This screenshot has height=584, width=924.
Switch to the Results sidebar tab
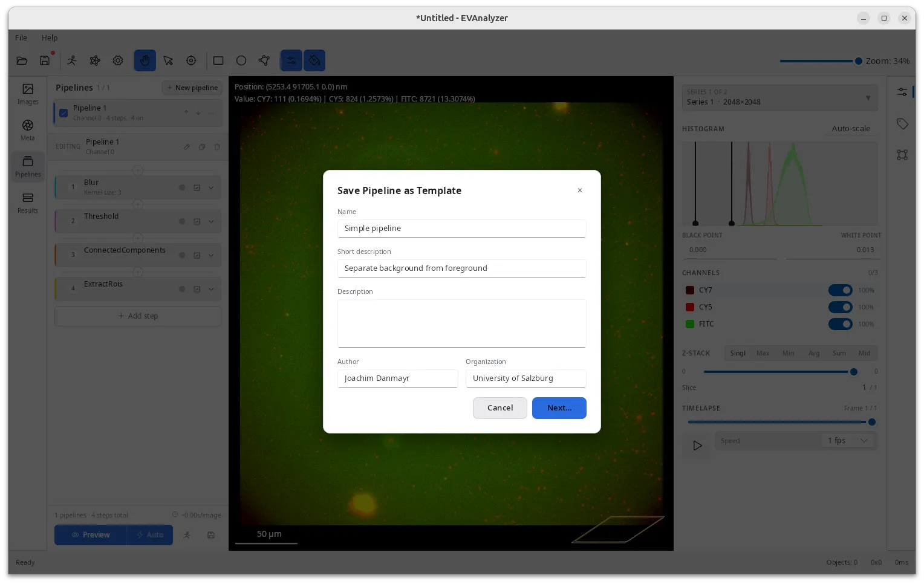click(28, 203)
